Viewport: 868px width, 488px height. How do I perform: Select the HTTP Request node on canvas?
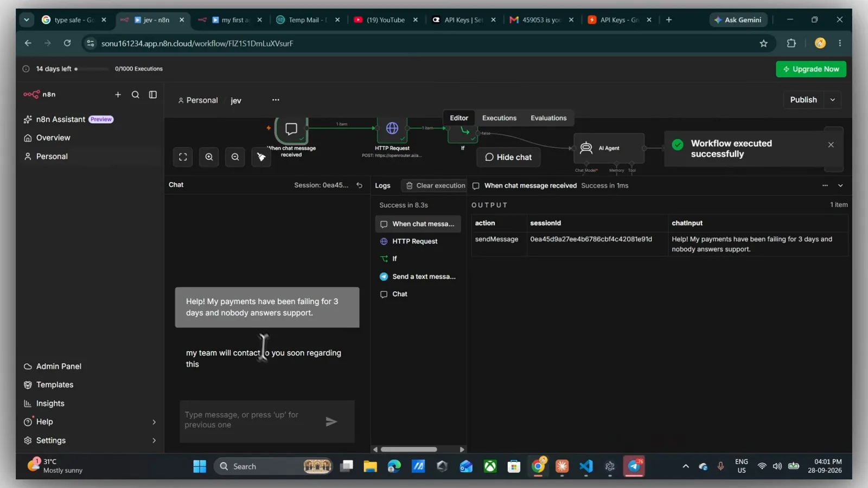pos(392,130)
